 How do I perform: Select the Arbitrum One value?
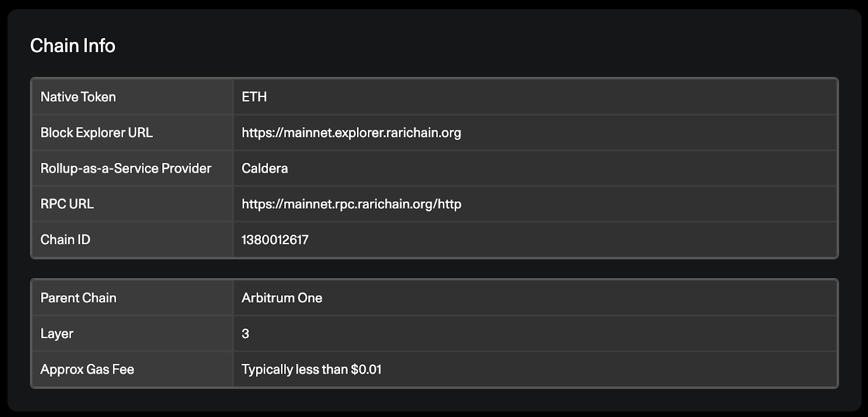282,298
